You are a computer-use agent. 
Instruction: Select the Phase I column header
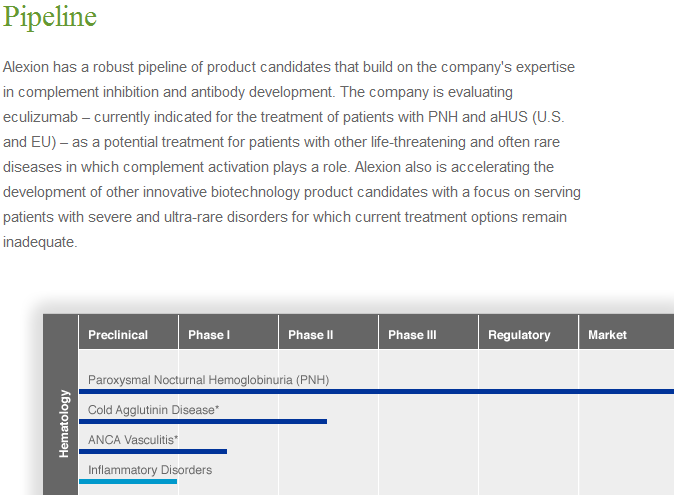[x=228, y=332]
